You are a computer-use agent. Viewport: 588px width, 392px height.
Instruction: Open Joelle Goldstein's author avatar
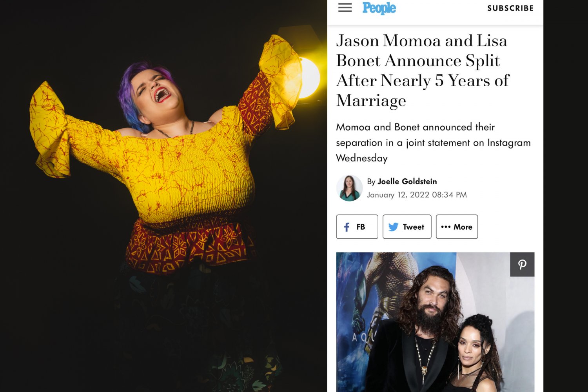tap(349, 188)
